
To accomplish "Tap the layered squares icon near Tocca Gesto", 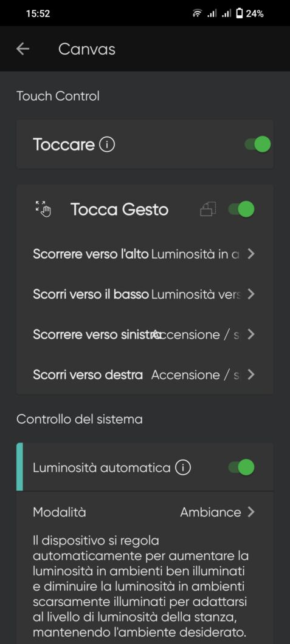I will [208, 209].
